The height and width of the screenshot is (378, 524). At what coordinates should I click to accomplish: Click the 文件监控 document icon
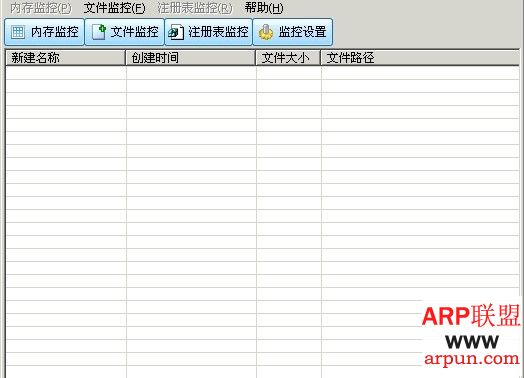point(99,32)
